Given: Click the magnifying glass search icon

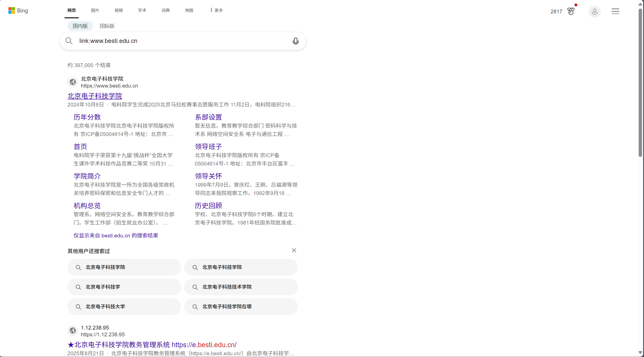Looking at the screenshot, I should point(69,41).
